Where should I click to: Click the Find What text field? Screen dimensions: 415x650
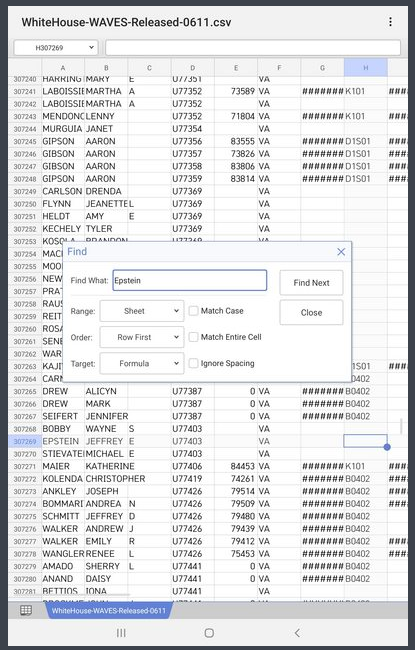(x=190, y=281)
